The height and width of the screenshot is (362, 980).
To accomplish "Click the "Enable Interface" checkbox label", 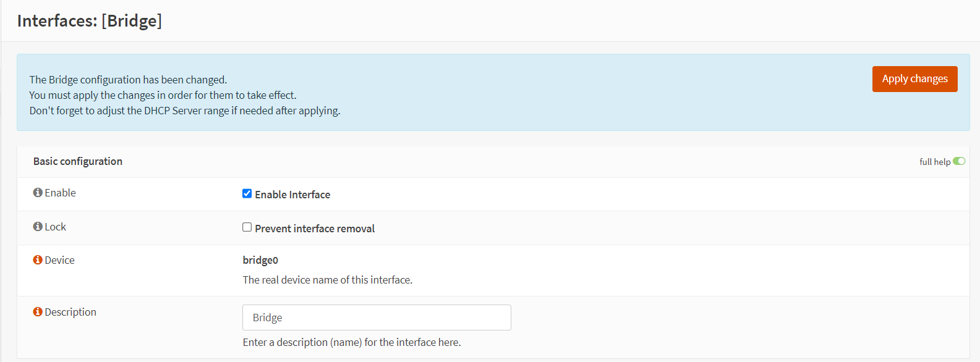I will click(292, 195).
